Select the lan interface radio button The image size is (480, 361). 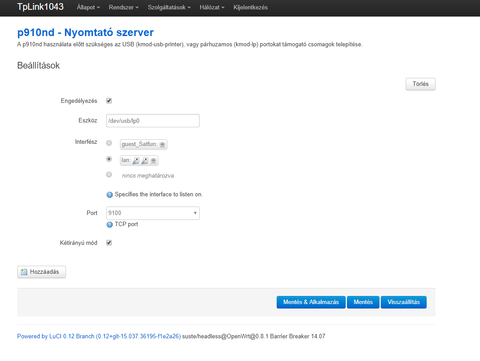click(109, 159)
